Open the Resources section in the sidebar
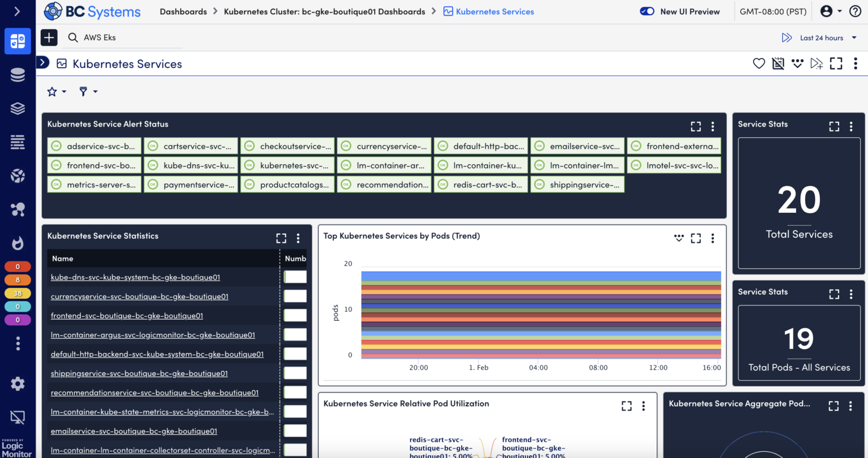Screen dimensions: 868x458 tap(18, 74)
